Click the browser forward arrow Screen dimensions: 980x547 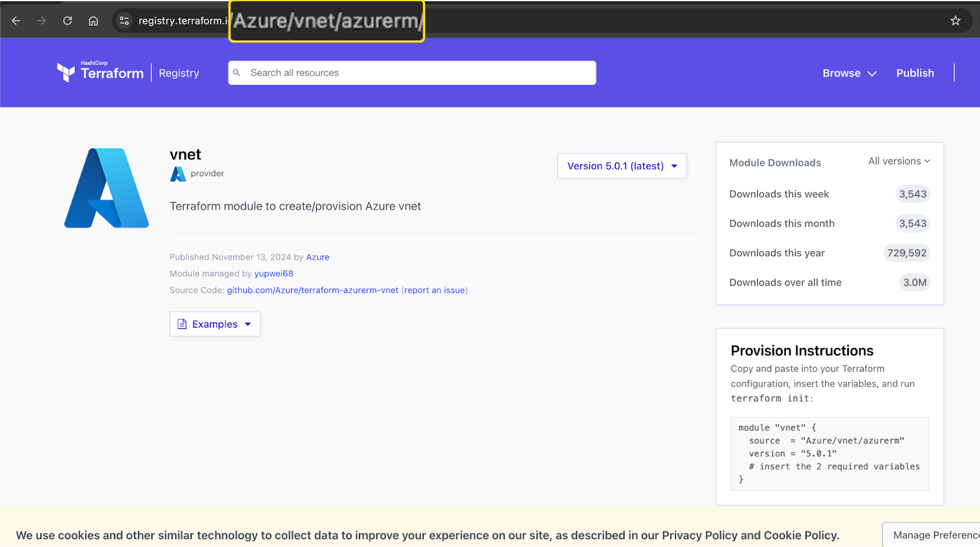tap(42, 21)
